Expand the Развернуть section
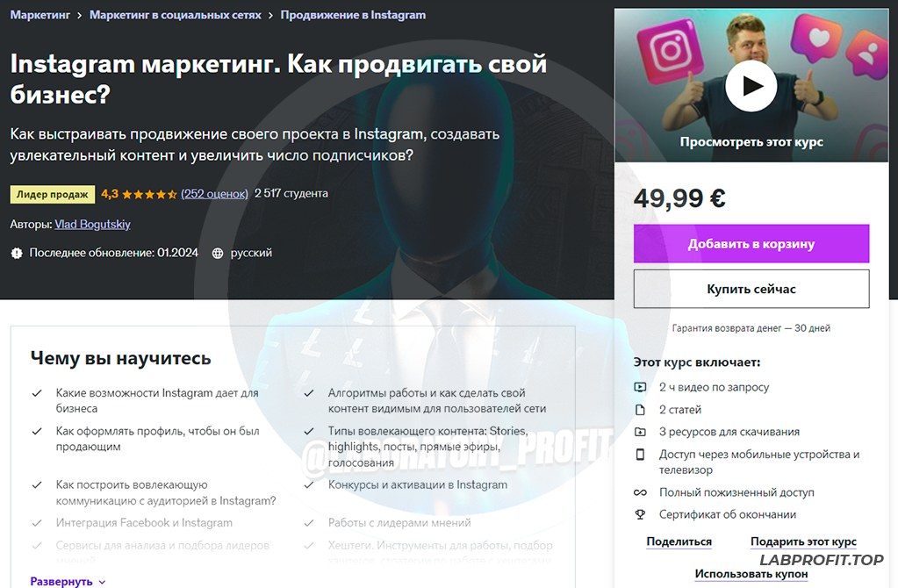The height and width of the screenshot is (588, 898). coord(61,581)
